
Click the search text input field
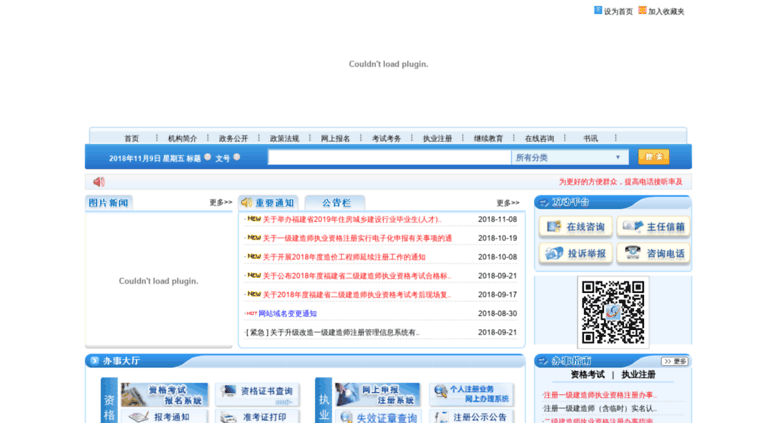(389, 157)
